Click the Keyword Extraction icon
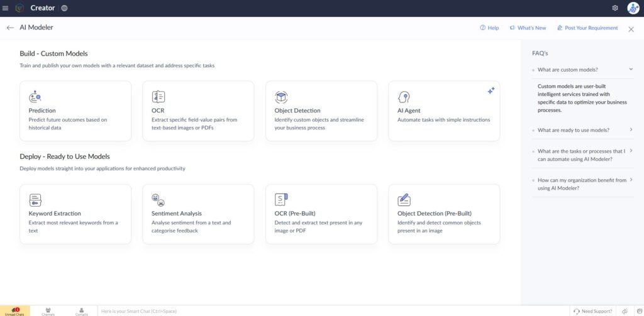This screenshot has width=644, height=316. point(35,200)
